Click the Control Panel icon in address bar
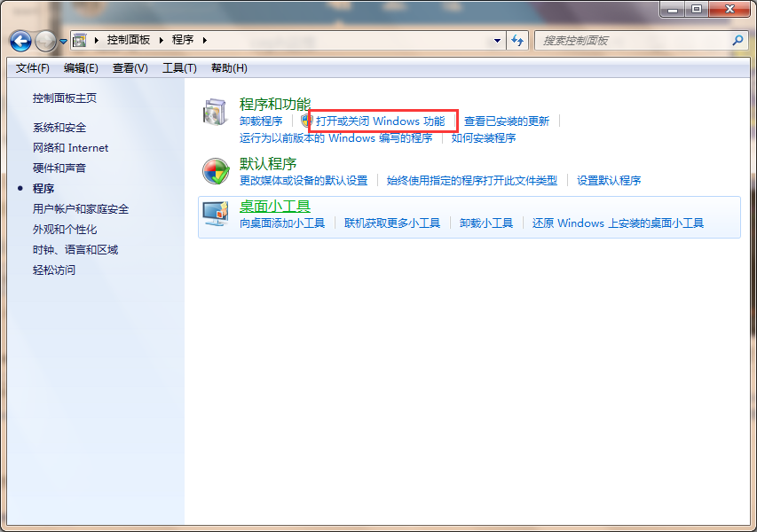The image size is (757, 532). click(79, 41)
